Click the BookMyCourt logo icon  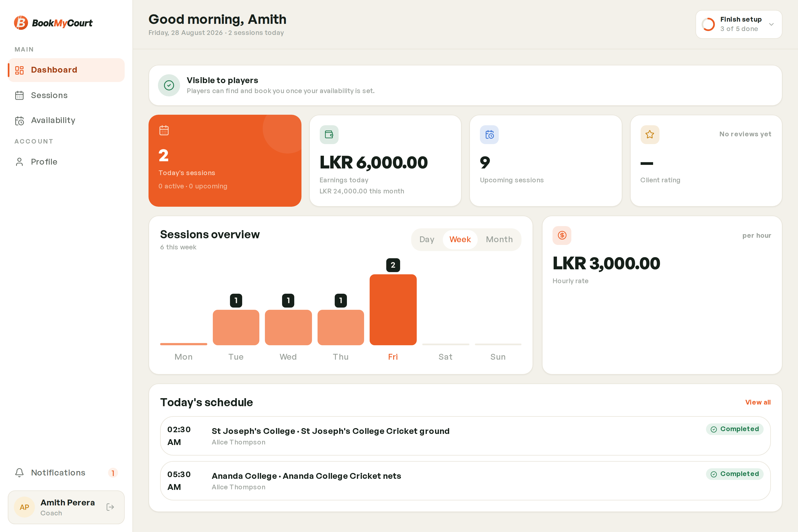(x=21, y=23)
